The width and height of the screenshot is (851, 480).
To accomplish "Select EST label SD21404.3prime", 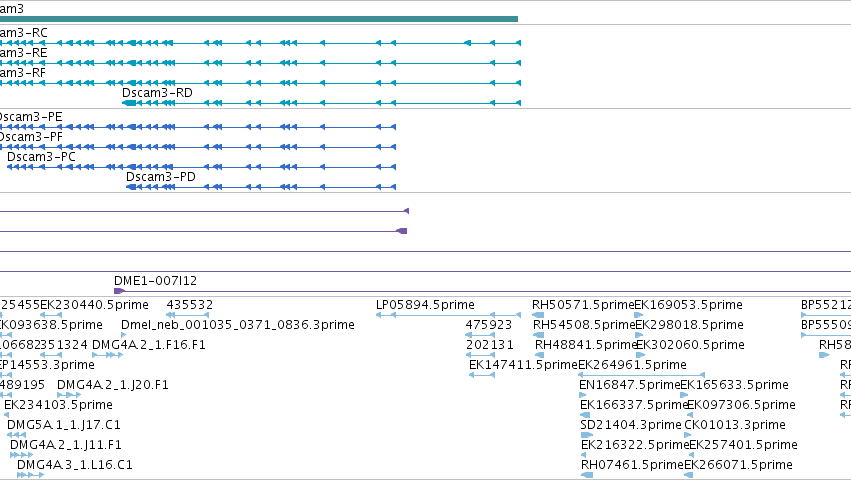I will (631, 425).
